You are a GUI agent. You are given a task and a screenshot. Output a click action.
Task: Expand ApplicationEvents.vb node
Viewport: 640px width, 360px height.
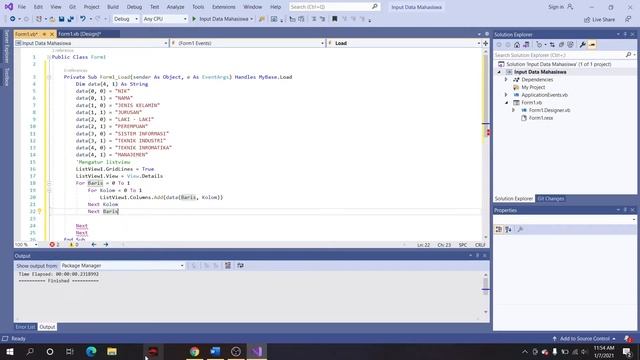[506, 95]
